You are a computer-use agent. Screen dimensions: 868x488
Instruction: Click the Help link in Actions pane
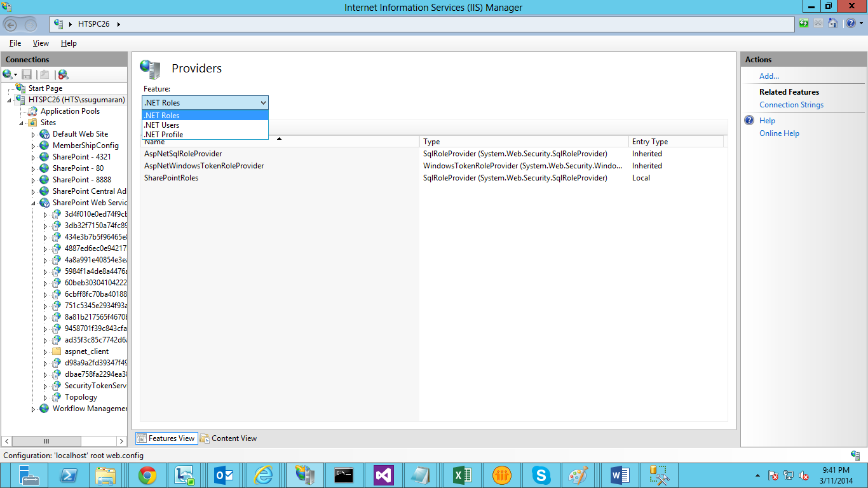pos(767,121)
